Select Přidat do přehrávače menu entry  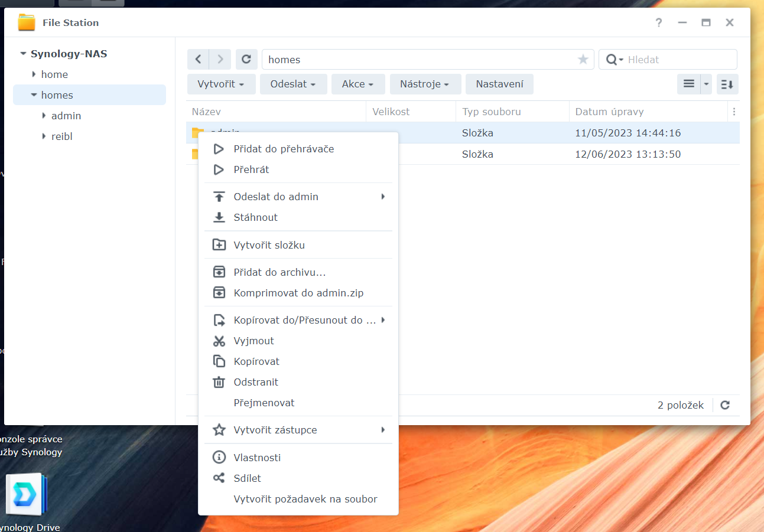(298, 149)
